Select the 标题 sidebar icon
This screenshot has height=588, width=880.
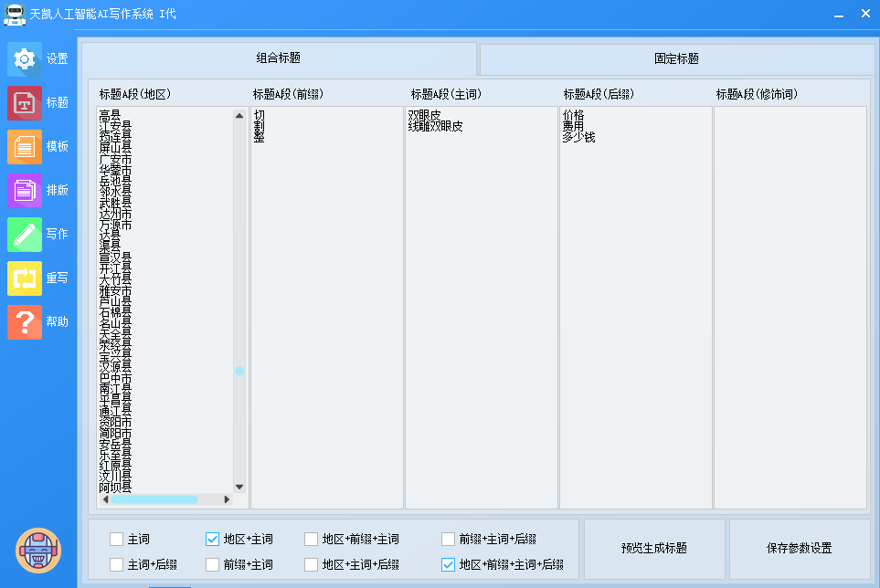tap(25, 102)
